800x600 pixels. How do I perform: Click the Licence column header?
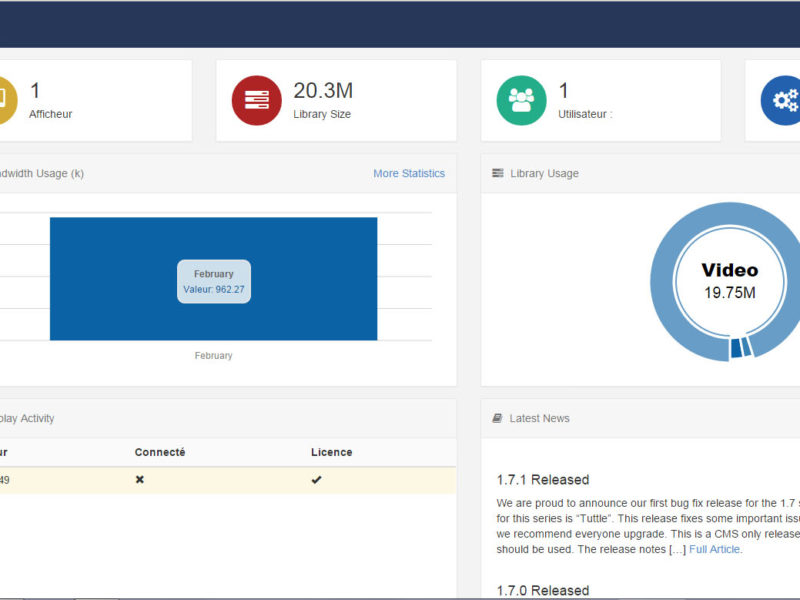(331, 452)
